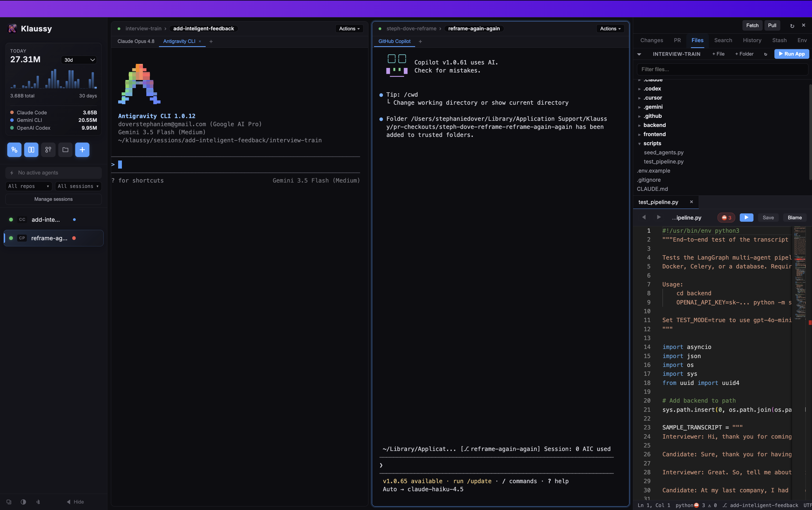Select the add-inte... session row
This screenshot has height=510, width=812.
(53, 220)
